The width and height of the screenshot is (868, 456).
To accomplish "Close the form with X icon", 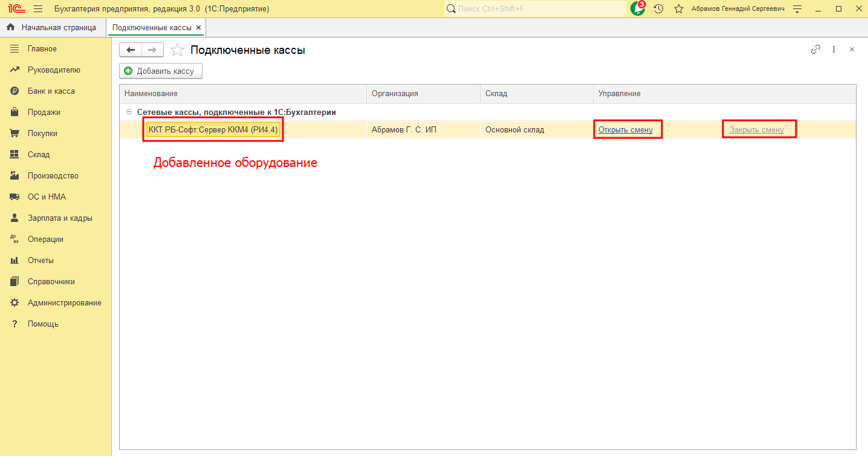I will click(x=852, y=50).
